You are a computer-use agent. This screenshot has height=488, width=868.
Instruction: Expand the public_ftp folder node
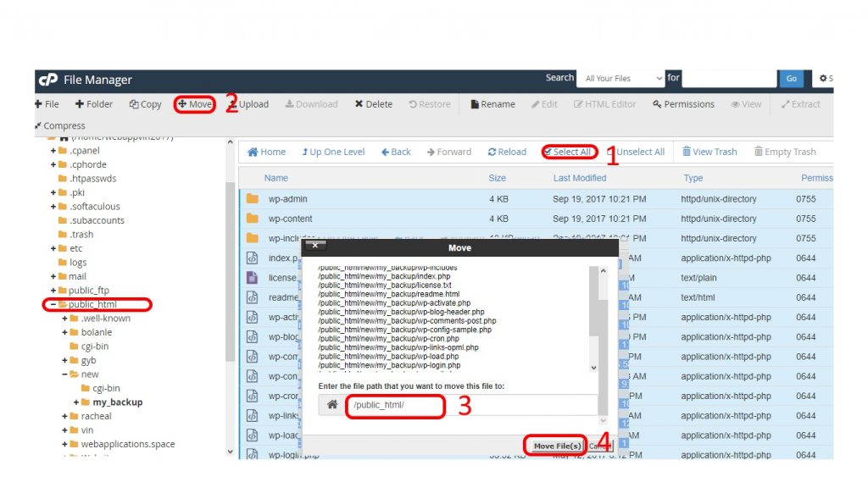coord(53,290)
